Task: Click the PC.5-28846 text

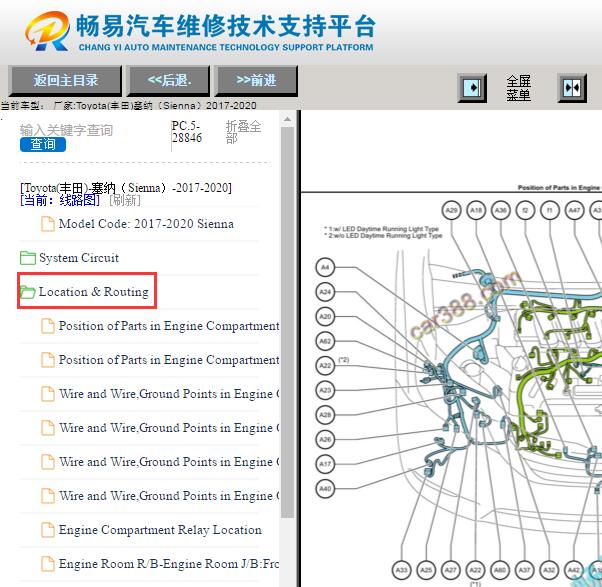Action: 187,132
